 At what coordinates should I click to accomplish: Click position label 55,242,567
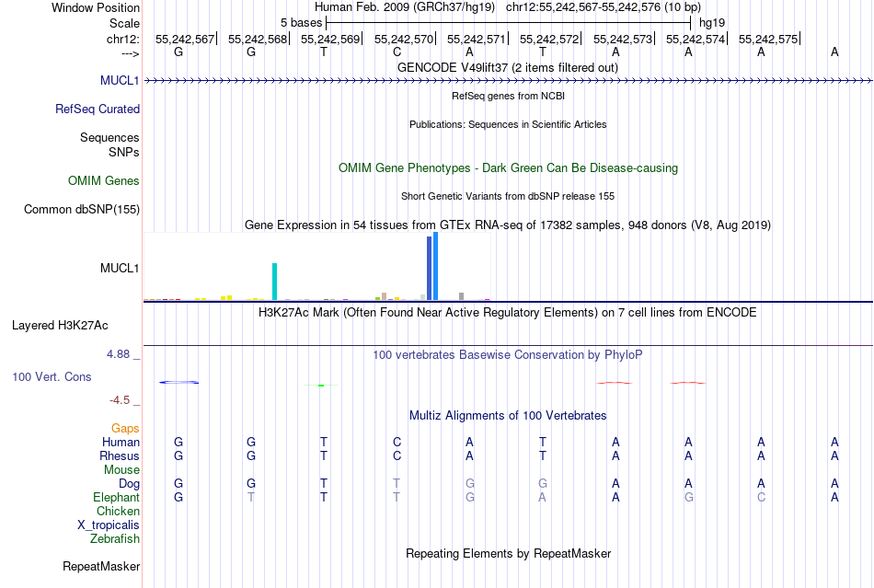click(x=185, y=40)
